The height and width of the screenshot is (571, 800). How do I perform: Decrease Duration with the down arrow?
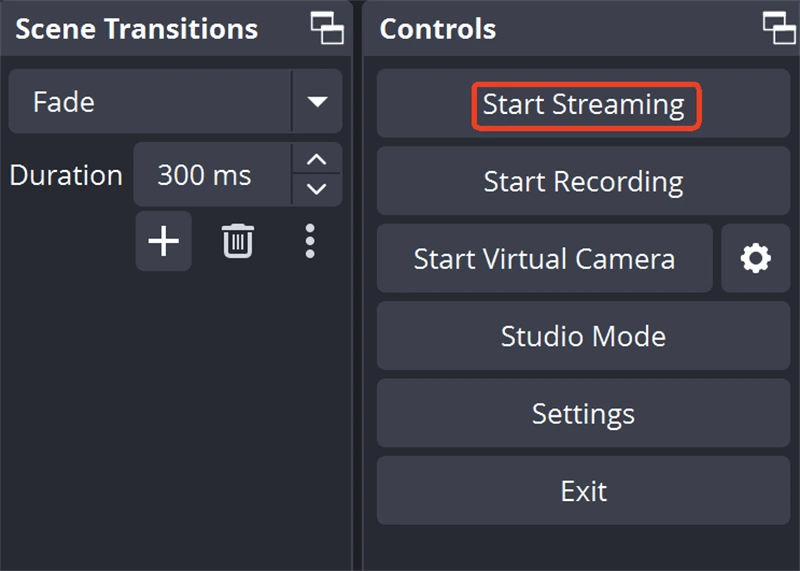click(x=317, y=189)
